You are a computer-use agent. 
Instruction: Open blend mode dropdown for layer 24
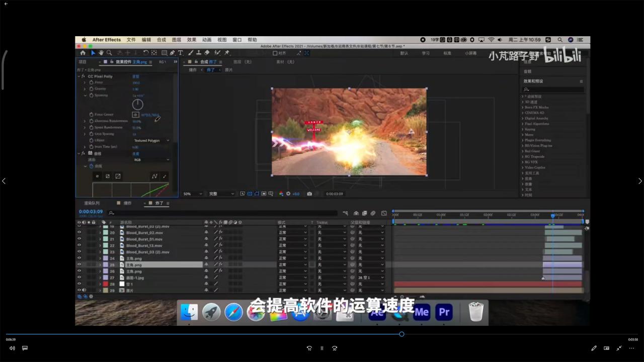tap(292, 258)
